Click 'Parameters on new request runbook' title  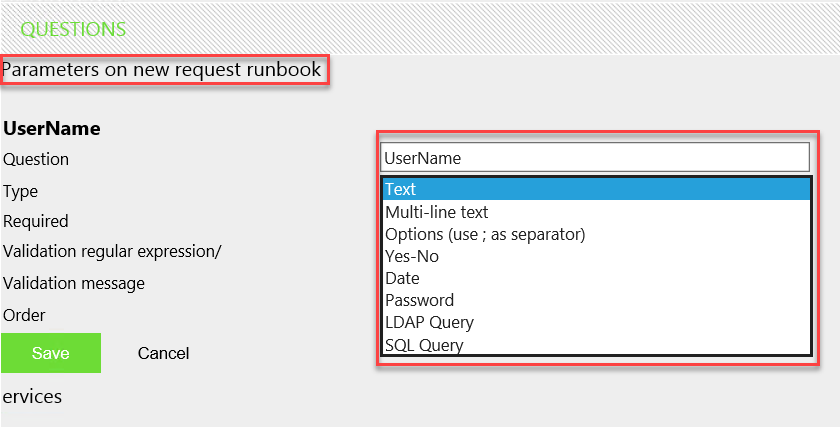(x=162, y=70)
